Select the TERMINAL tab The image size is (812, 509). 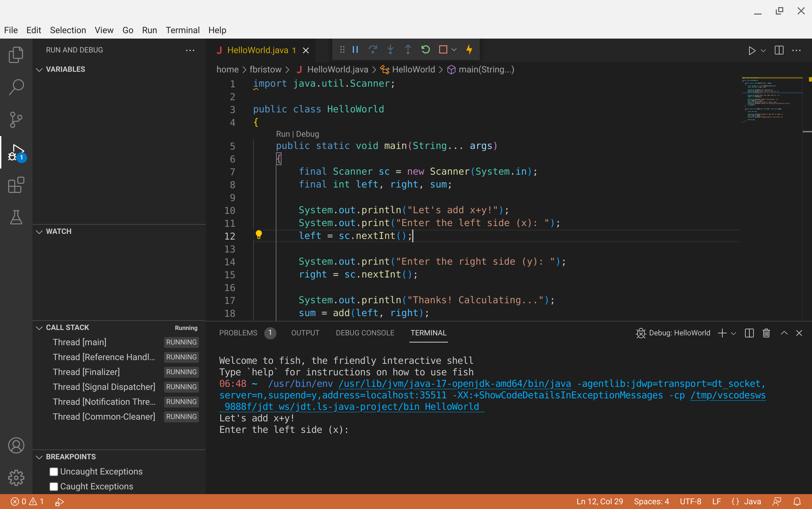[x=429, y=332]
